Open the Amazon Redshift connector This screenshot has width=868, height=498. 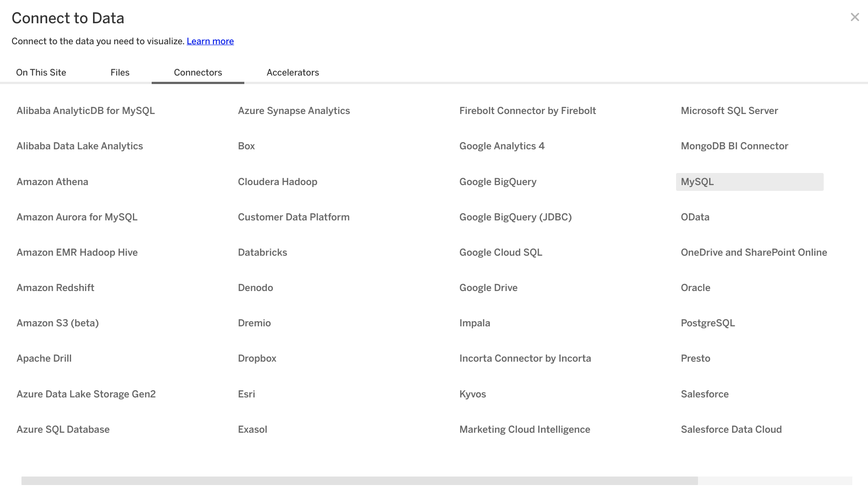pos(55,287)
